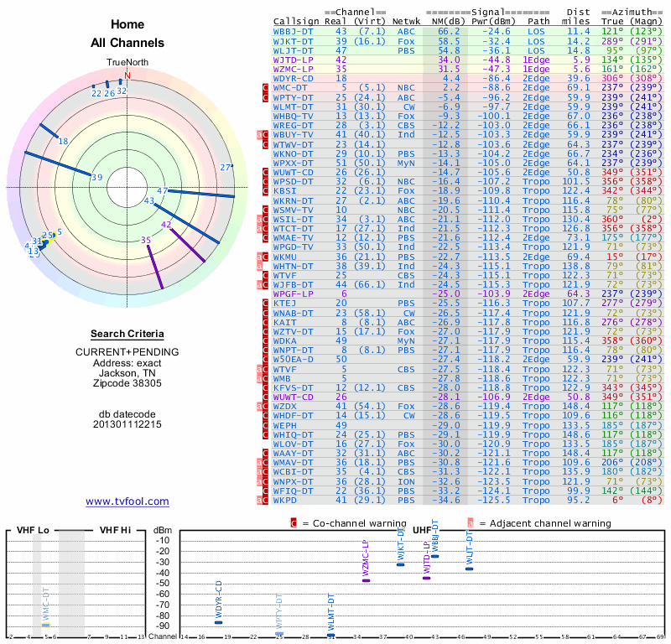
Task: Click channel 39 label on the radar plot
Action: (97, 177)
